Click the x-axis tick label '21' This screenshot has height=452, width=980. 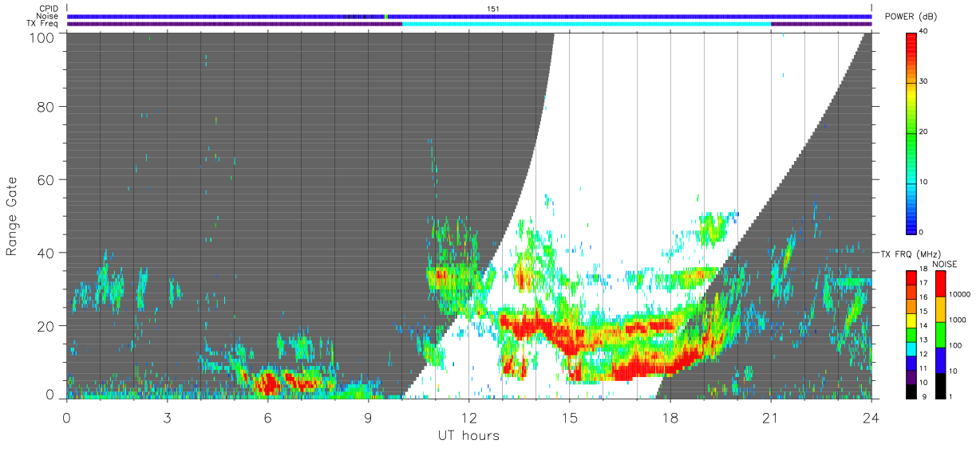coord(771,418)
